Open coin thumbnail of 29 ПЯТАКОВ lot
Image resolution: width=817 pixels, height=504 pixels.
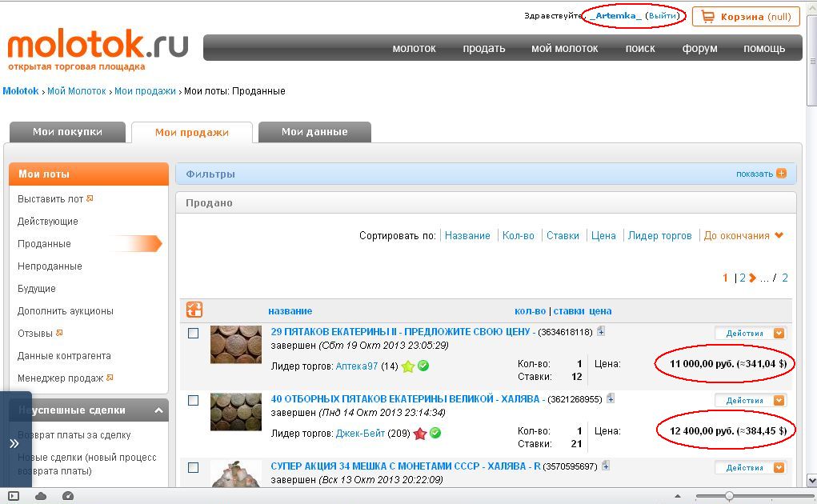(236, 345)
